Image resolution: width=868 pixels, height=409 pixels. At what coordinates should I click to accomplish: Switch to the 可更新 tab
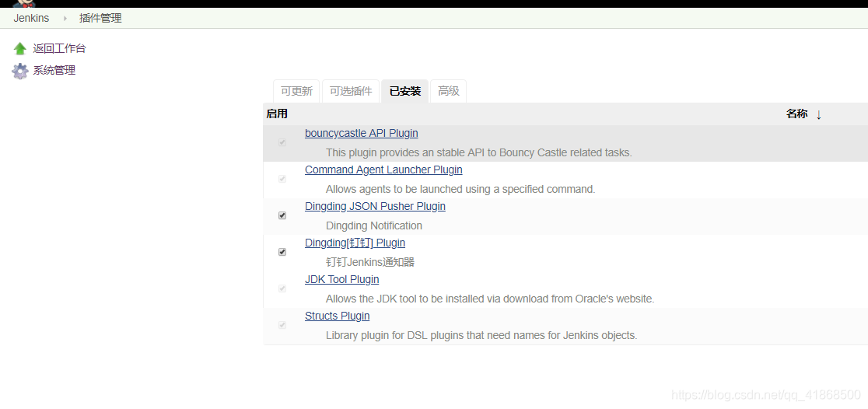(296, 91)
